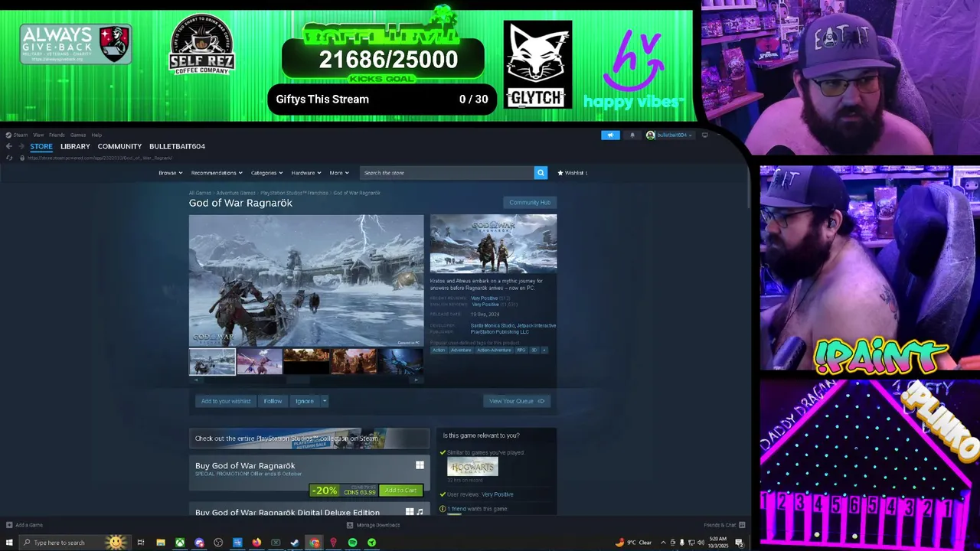Open the Hardware dropdown menu

click(x=305, y=173)
